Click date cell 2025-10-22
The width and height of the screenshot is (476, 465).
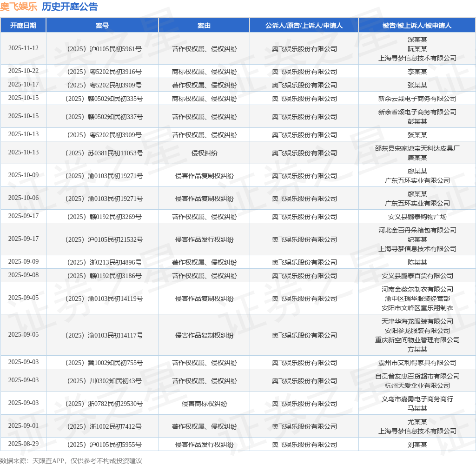click(23, 71)
